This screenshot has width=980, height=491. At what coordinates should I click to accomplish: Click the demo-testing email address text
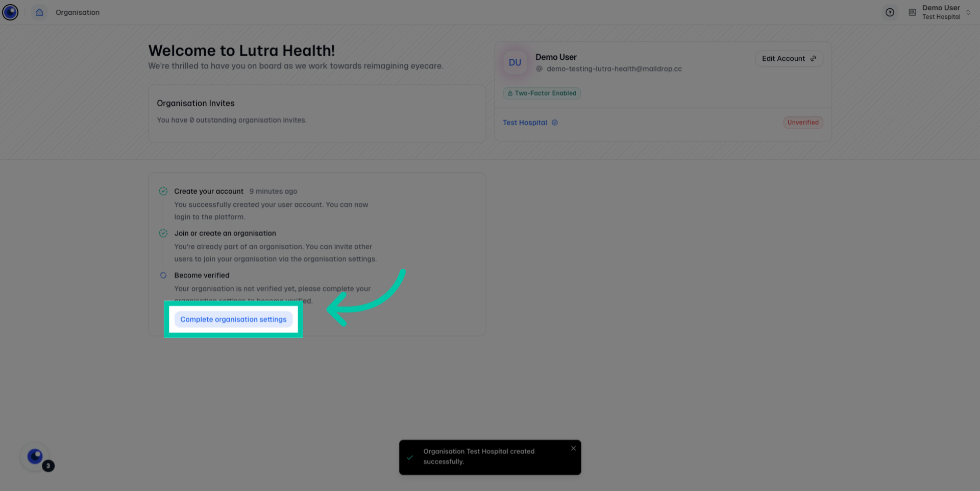pos(614,69)
